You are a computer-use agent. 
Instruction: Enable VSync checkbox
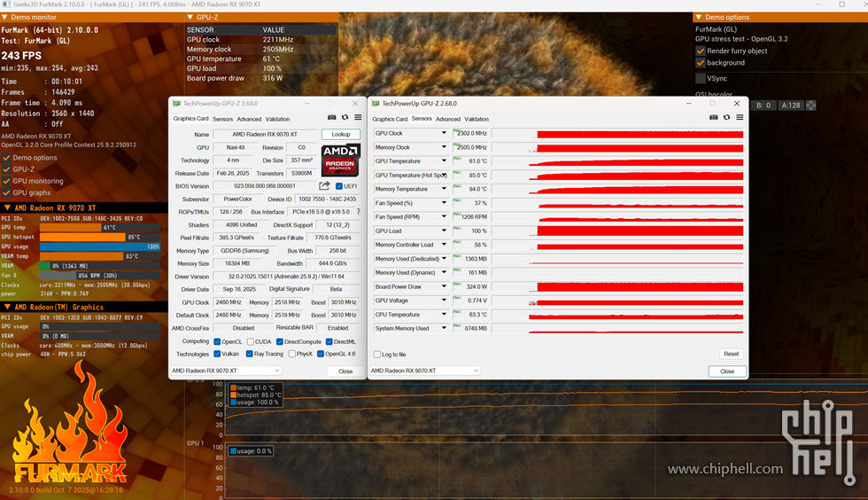(x=701, y=78)
